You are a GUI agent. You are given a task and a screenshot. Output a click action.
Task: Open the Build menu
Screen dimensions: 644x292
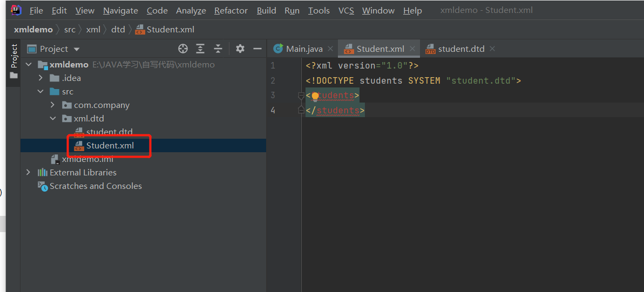266,11
